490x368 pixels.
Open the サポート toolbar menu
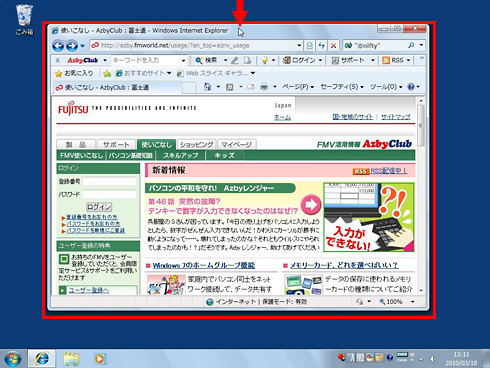pos(352,60)
